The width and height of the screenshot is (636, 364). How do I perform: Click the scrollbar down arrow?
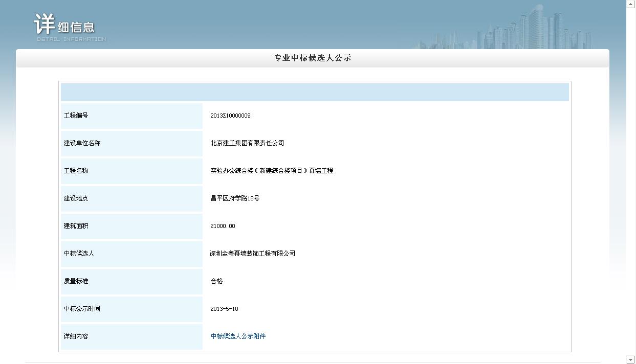(x=630, y=360)
